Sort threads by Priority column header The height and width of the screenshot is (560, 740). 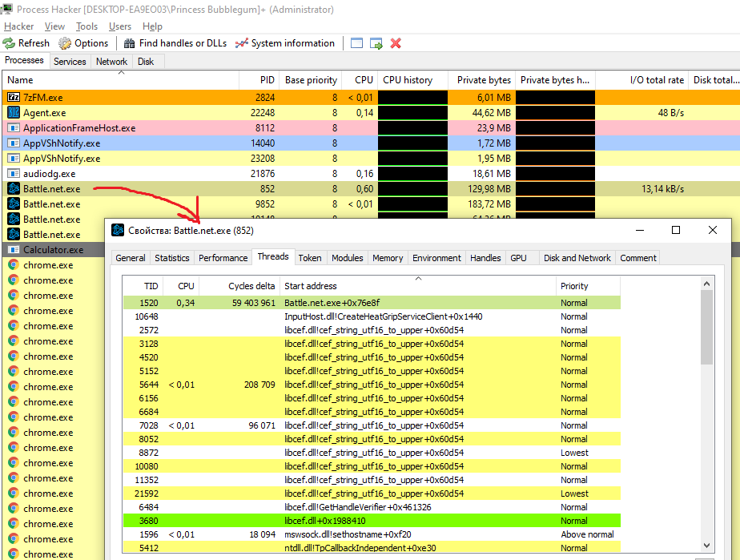(588, 286)
